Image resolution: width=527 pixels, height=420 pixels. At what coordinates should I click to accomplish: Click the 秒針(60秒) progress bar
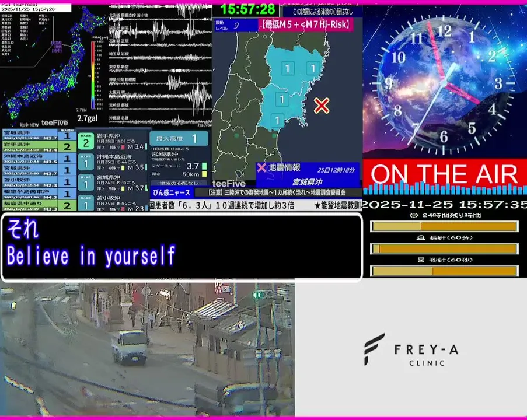444,271
